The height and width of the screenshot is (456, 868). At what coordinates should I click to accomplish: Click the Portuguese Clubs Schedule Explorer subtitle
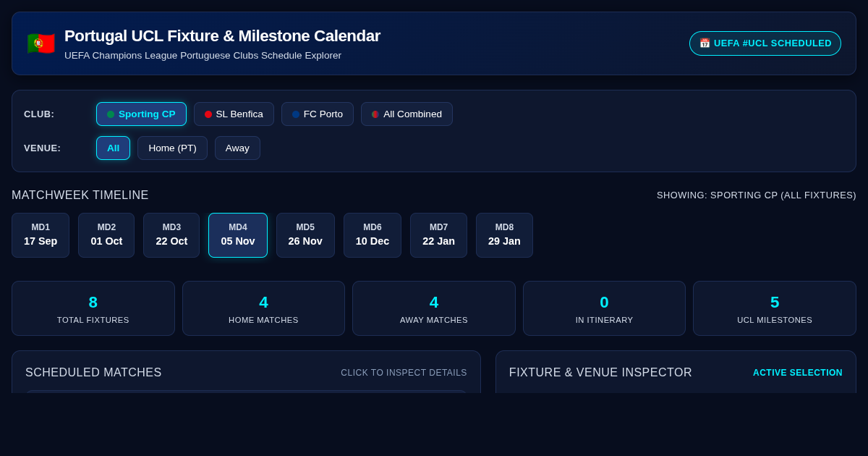pos(203,56)
